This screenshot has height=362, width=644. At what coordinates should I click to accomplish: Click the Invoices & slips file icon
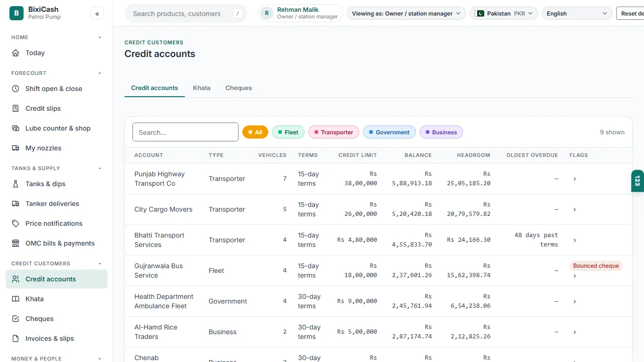coord(16,338)
